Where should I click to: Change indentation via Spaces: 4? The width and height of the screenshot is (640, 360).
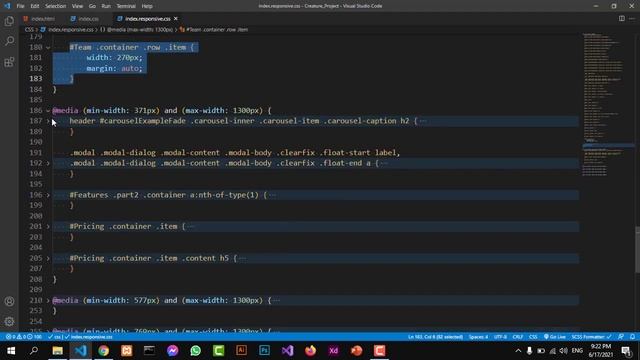click(478, 337)
